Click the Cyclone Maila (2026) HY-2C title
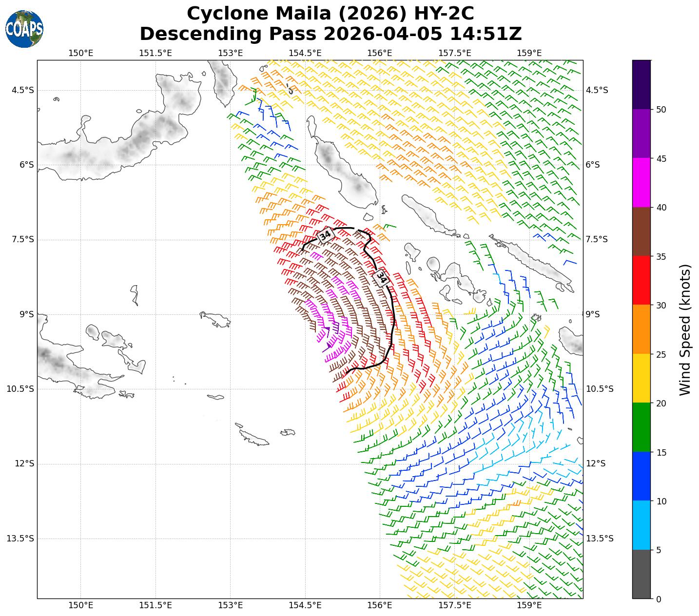Screen dimensions: 699x616 (330, 14)
